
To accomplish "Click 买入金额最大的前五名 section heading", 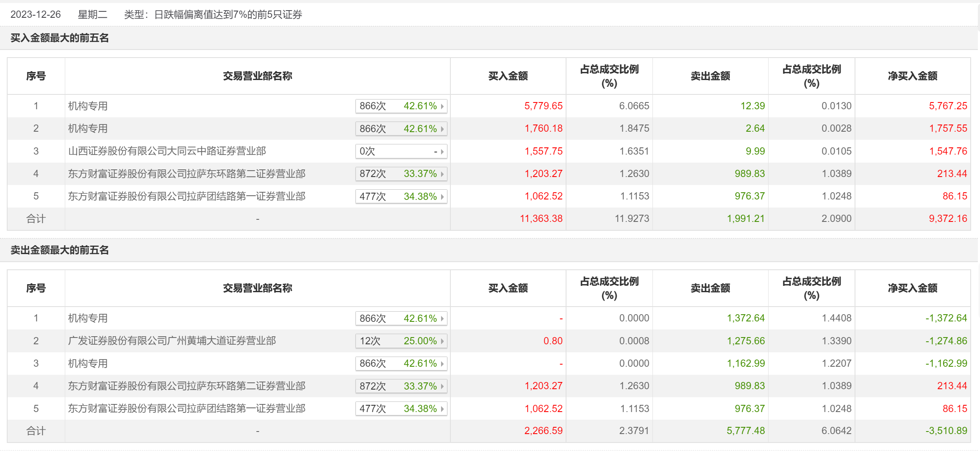I will pos(60,38).
